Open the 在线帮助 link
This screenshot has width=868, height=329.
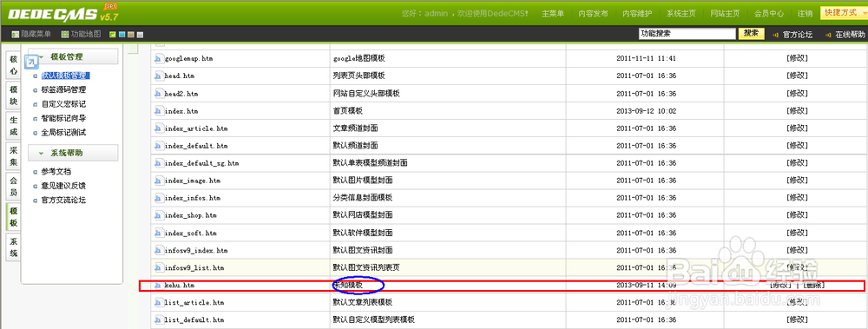click(850, 35)
